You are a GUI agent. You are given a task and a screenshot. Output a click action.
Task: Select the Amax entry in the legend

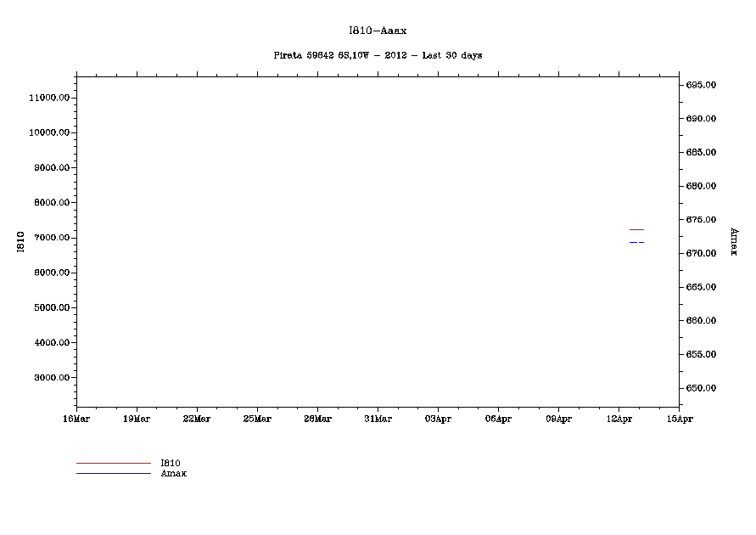(173, 474)
